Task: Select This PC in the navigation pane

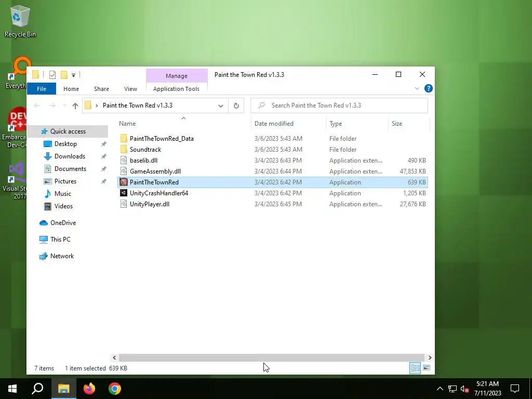Action: click(60, 240)
